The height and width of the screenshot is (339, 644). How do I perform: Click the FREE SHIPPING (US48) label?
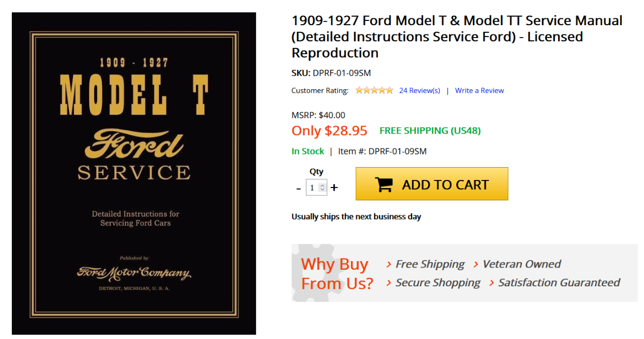click(430, 131)
